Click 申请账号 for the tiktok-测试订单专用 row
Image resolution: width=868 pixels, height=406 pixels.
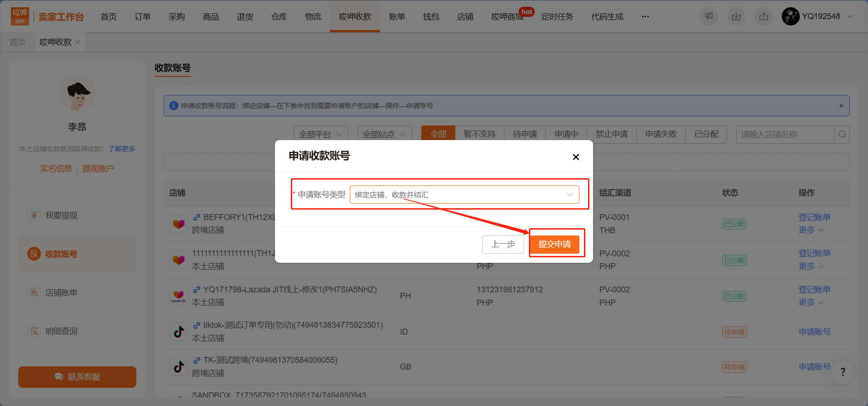click(814, 332)
